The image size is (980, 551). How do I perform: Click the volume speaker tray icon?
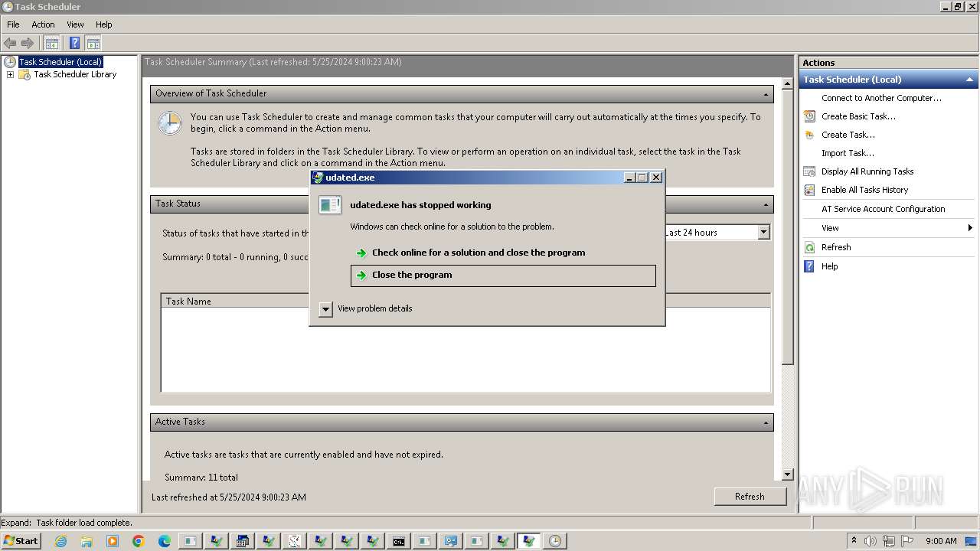point(871,541)
